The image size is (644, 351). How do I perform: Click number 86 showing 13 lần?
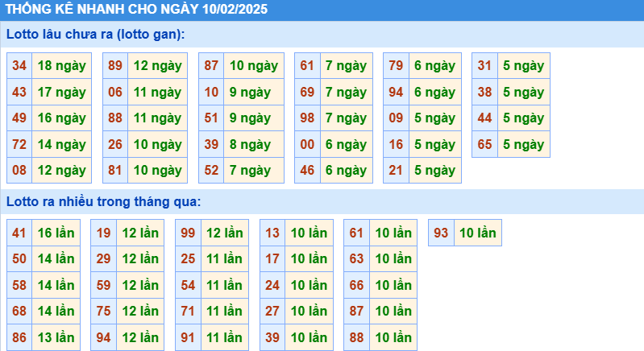pos(19,337)
